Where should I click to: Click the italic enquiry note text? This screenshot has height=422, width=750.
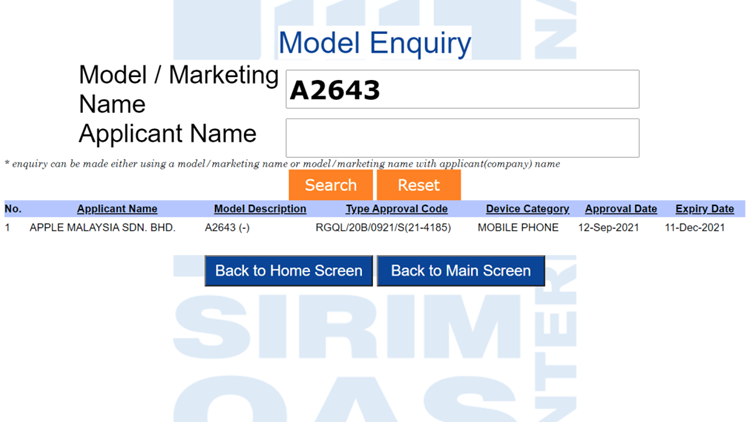pyautogui.click(x=282, y=164)
